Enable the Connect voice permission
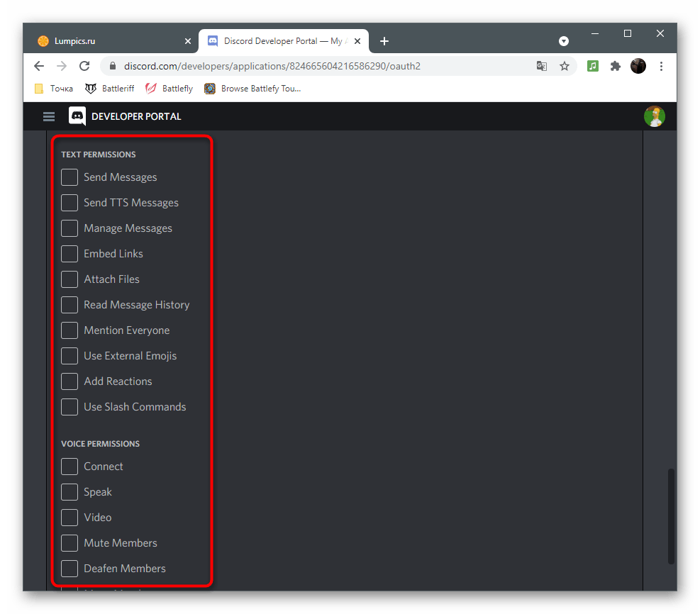This screenshot has height=614, width=700. coord(69,467)
